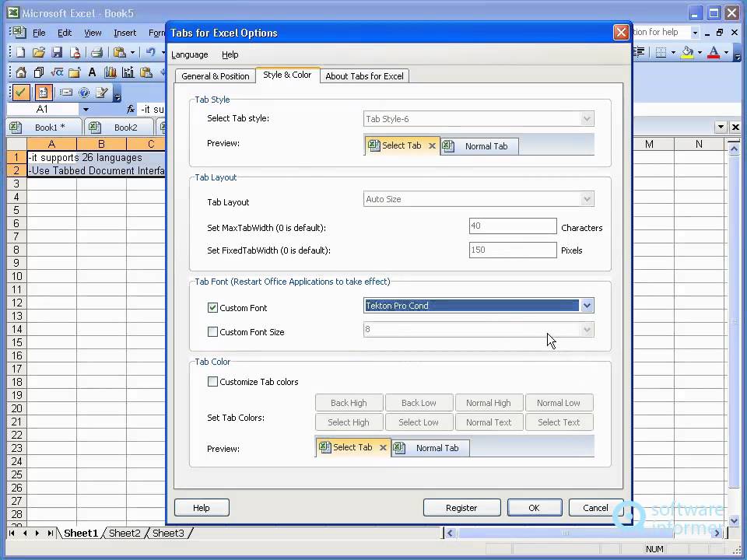Viewport: 747px width, 560px height.
Task: Open the Tab Layout Auto Size dropdown
Action: click(x=587, y=199)
